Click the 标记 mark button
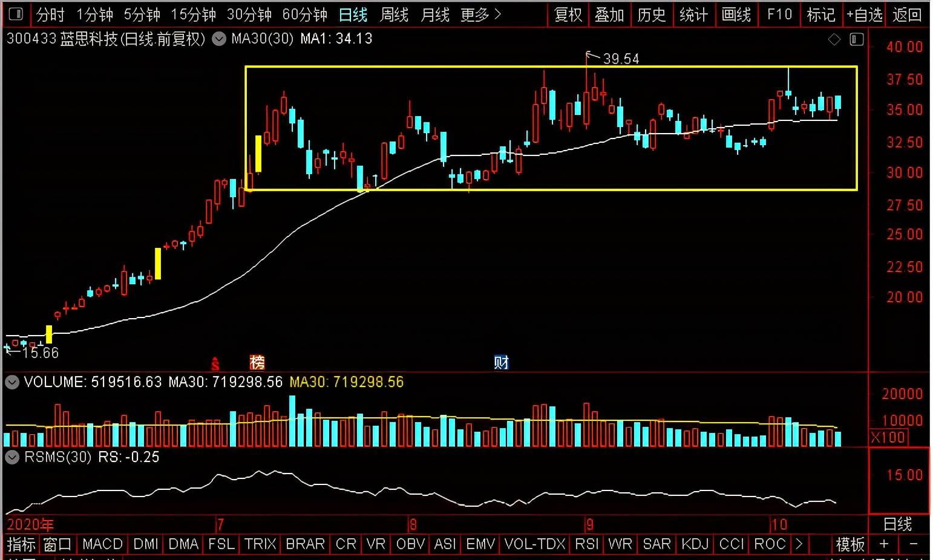 click(x=821, y=15)
